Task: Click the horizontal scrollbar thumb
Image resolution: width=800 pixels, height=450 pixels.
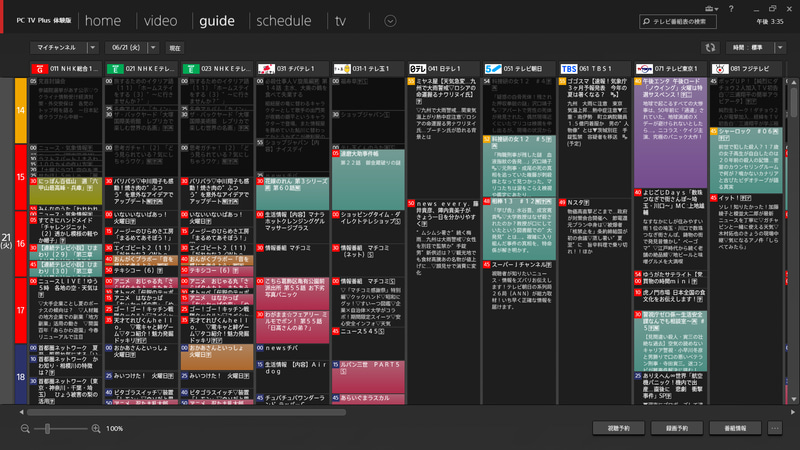Action: coord(186,412)
